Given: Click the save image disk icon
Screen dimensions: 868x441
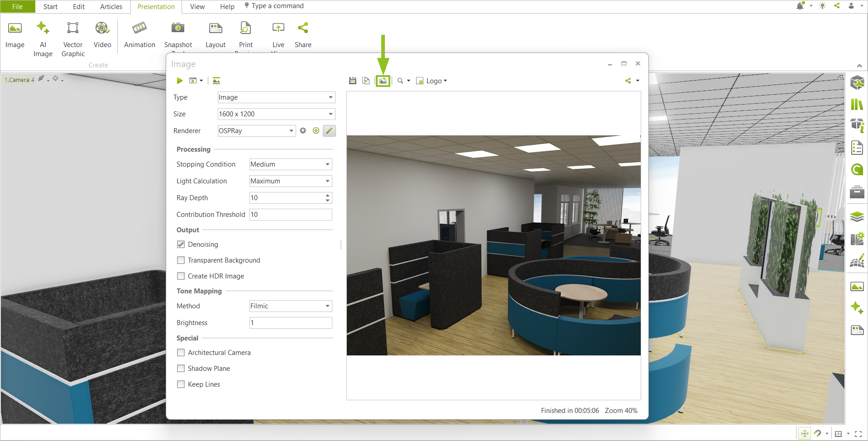Looking at the screenshot, I should coord(353,81).
